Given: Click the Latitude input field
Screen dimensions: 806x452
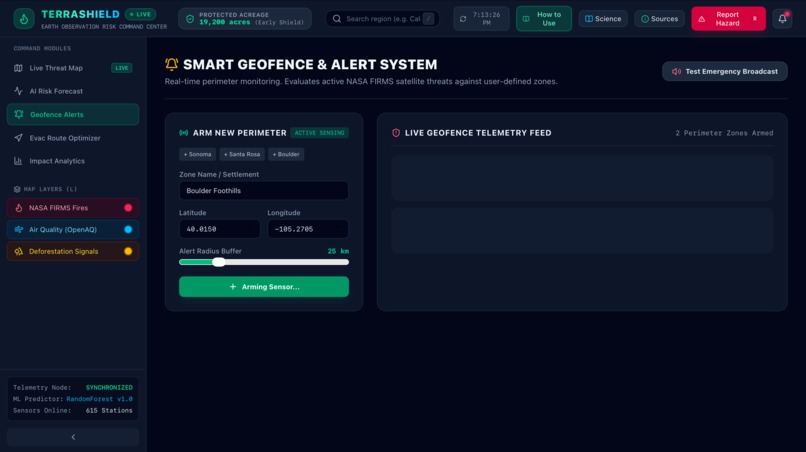Looking at the screenshot, I should (219, 229).
